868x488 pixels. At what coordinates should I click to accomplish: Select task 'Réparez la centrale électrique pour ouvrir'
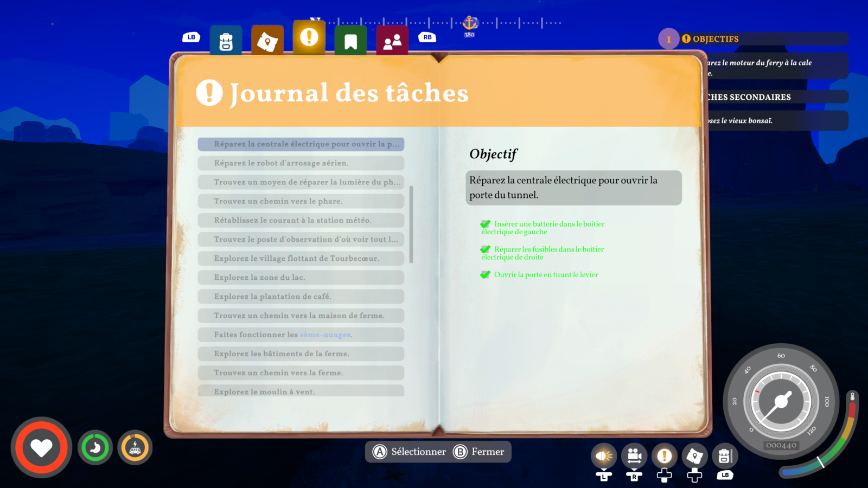tap(301, 144)
